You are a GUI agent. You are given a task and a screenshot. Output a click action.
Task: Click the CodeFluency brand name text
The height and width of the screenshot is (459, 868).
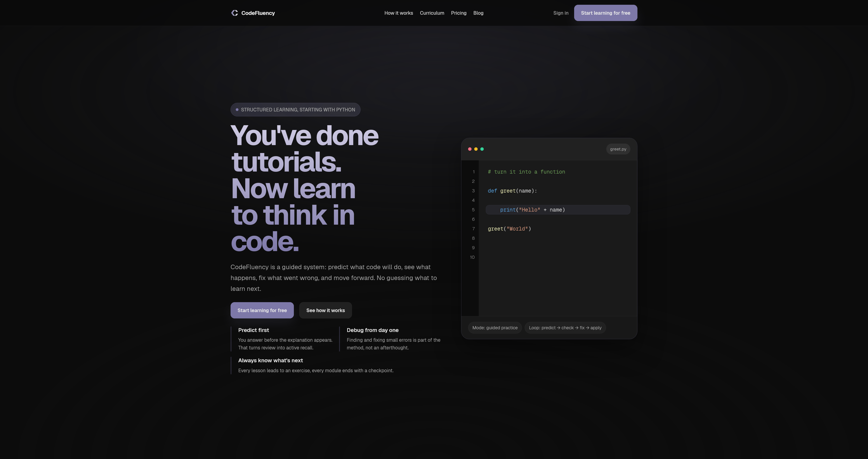point(258,13)
